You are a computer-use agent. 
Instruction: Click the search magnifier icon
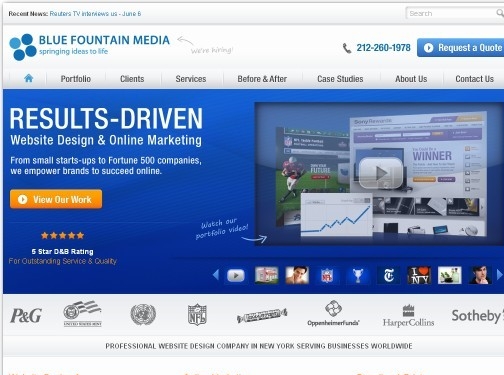pyautogui.click(x=500, y=13)
